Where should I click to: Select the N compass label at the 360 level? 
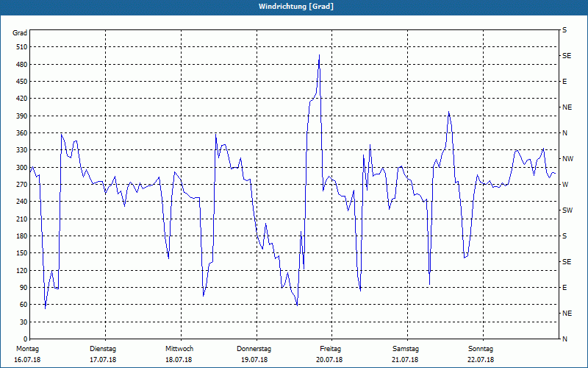pyautogui.click(x=564, y=133)
